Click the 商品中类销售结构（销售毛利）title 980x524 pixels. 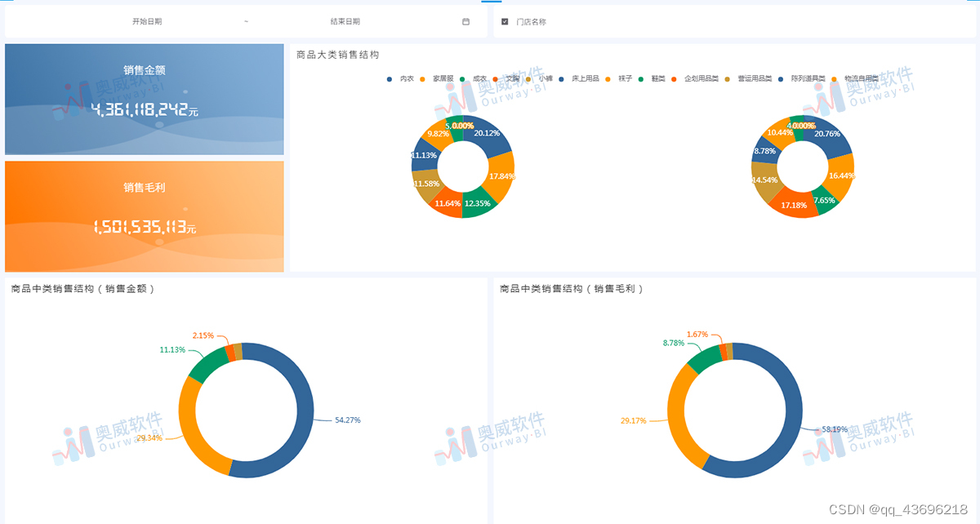pos(572,289)
